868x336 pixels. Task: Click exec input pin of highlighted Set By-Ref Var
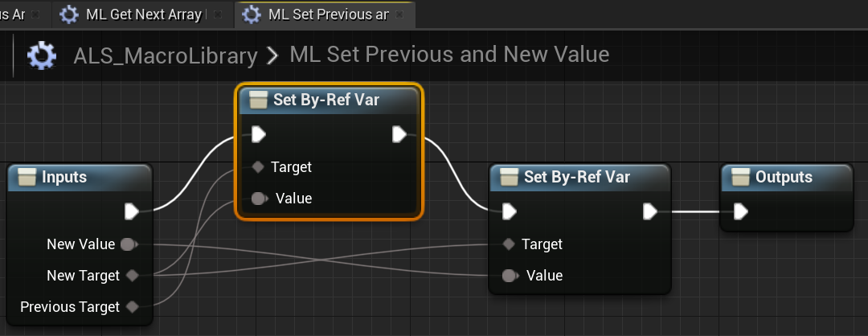(x=259, y=134)
